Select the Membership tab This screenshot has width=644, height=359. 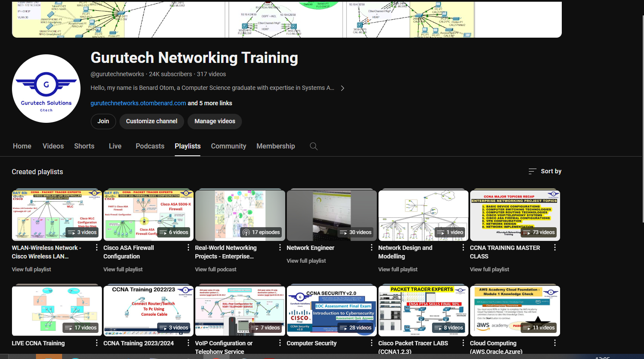275,146
